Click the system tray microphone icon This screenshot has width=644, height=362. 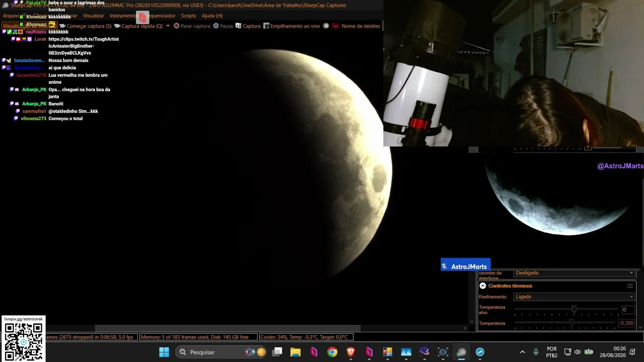[x=536, y=352]
